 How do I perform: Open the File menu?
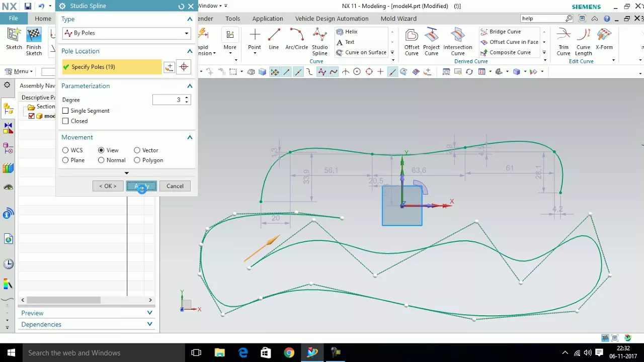point(14,19)
